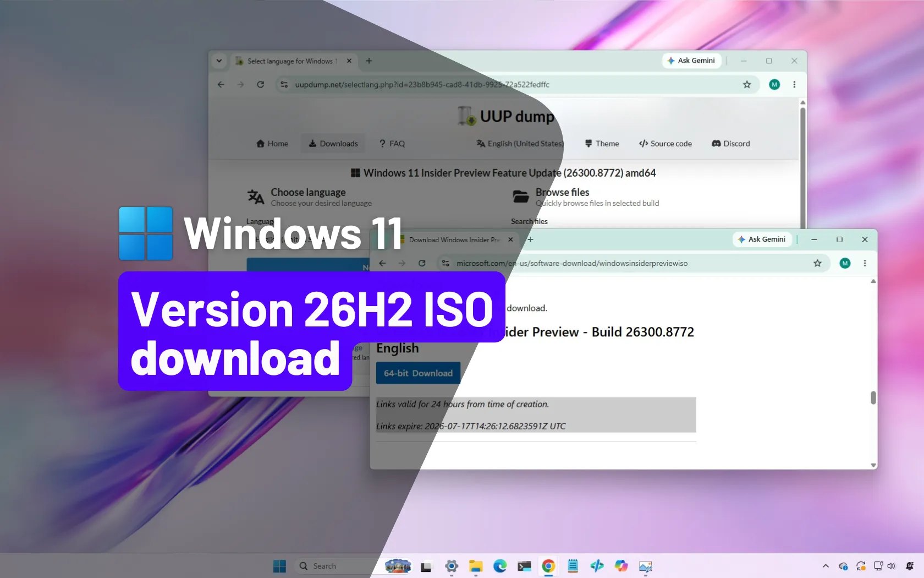Open a new tab in the Microsoft download window

(x=530, y=239)
